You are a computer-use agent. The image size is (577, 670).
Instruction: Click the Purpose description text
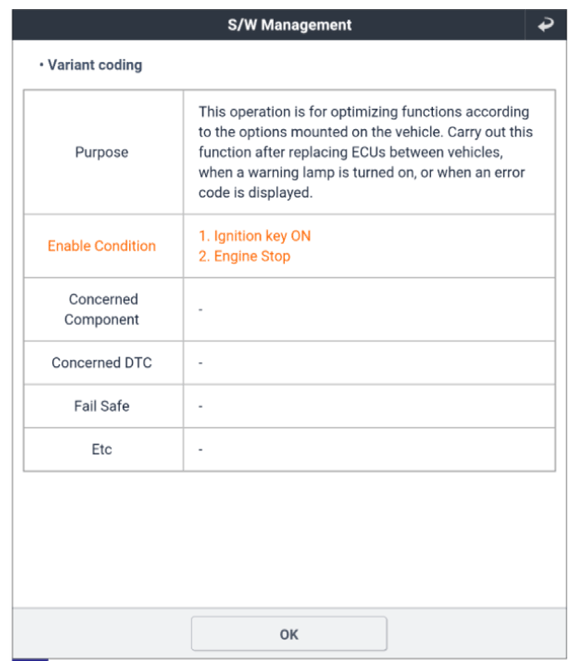tap(365, 152)
